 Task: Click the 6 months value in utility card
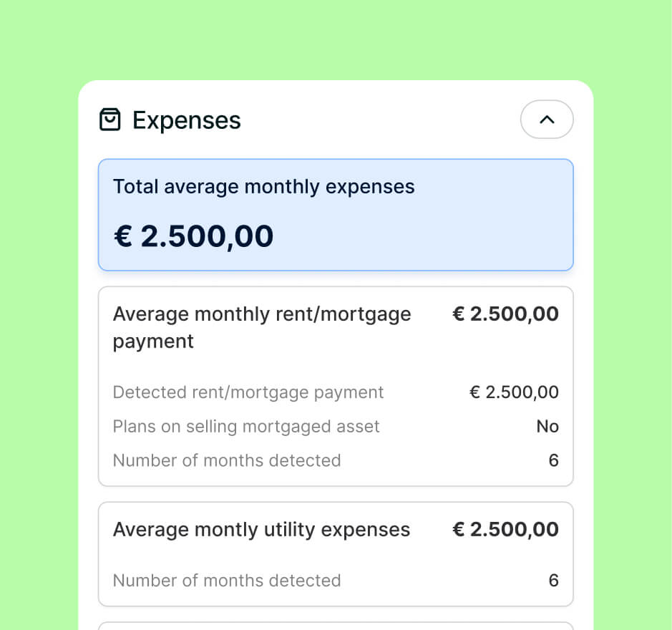tap(553, 581)
